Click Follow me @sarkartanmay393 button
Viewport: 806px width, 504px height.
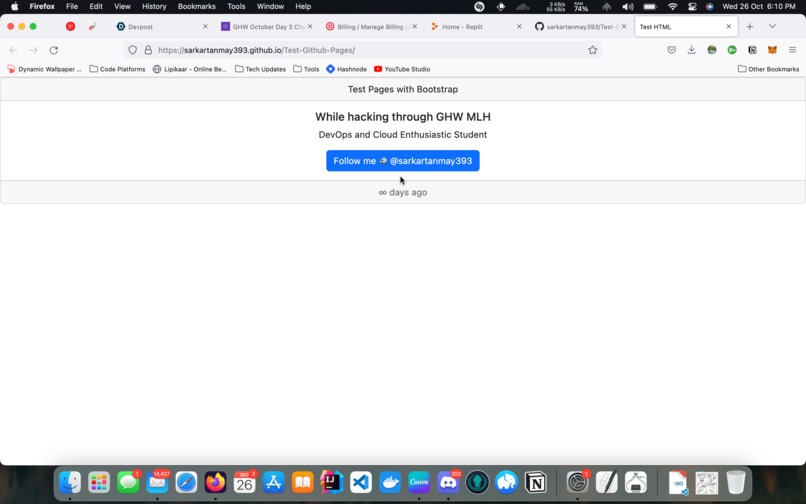click(x=402, y=160)
